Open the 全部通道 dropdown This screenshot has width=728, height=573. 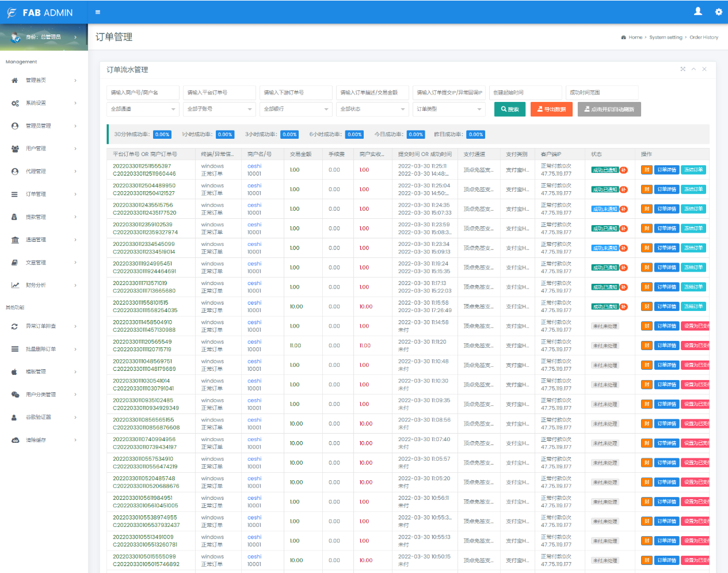coord(143,109)
